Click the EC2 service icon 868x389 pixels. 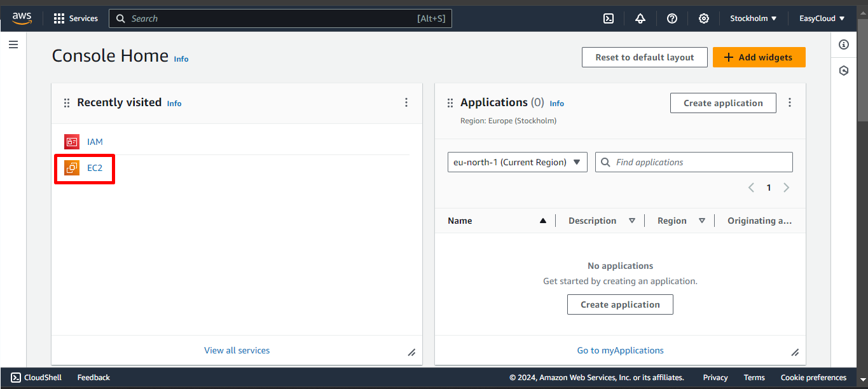[x=72, y=168]
